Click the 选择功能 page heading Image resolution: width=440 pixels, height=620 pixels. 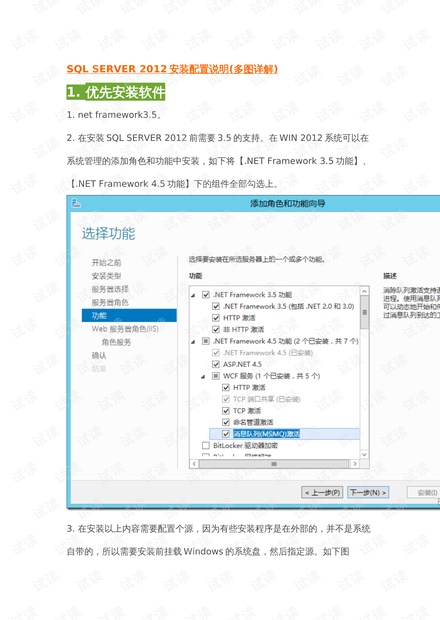click(108, 234)
